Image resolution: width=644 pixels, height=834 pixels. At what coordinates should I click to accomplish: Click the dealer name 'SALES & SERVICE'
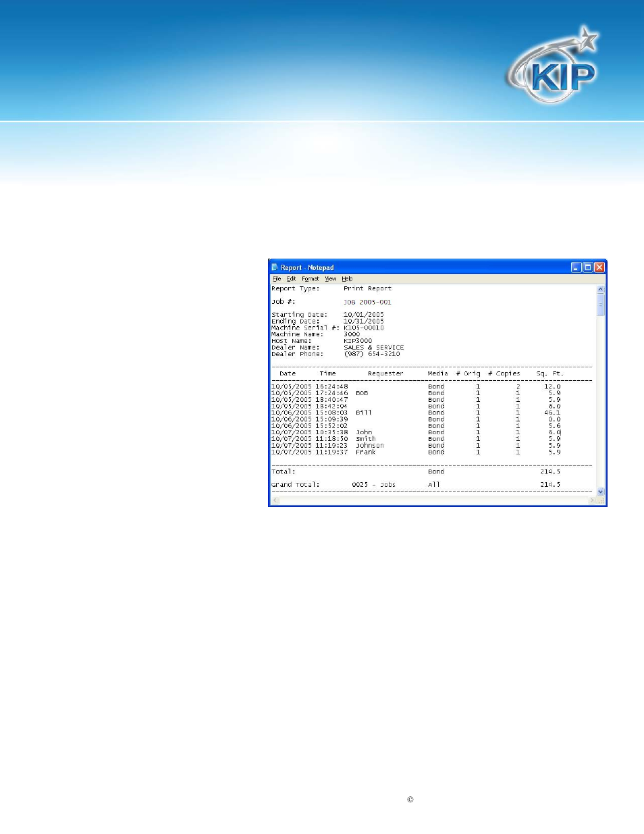(x=373, y=347)
